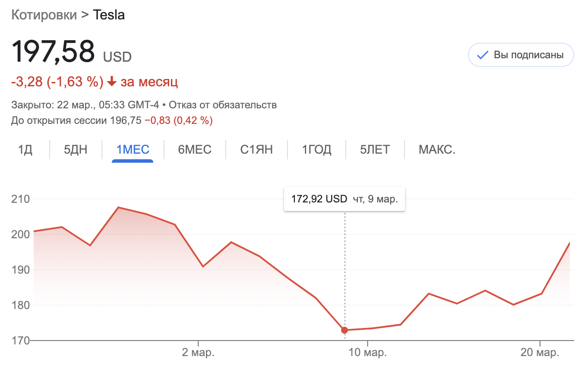
Task: Switch to the МАКС. range tab
Action: pyautogui.click(x=437, y=150)
